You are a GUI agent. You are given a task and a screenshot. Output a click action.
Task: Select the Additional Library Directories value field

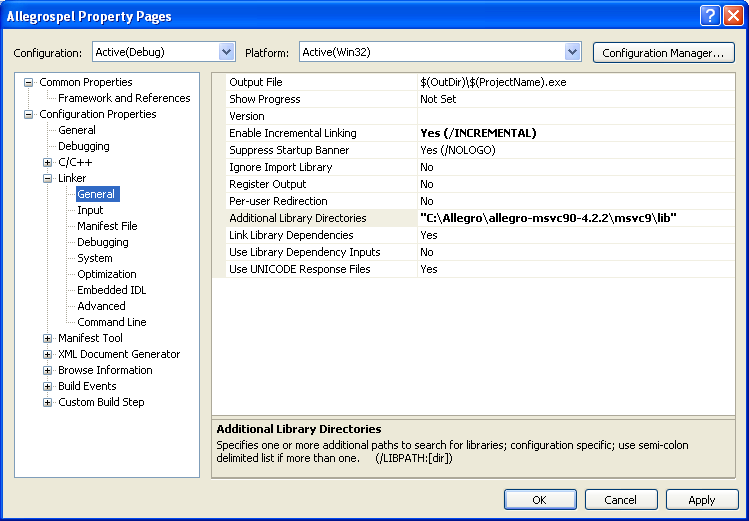(x=576, y=218)
